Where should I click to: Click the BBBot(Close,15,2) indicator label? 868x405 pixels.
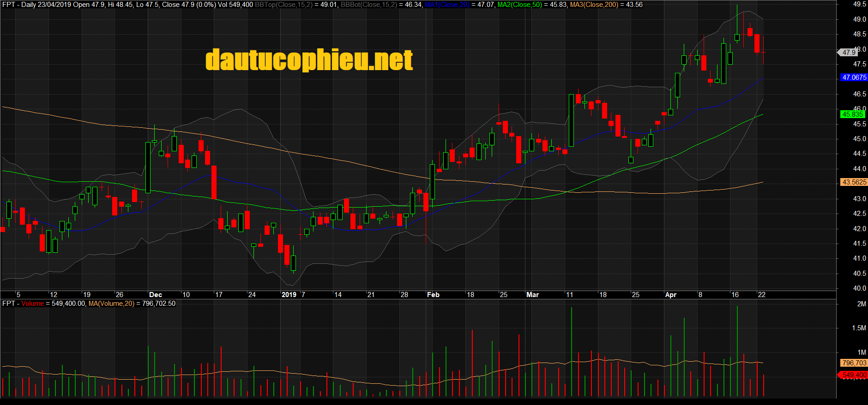369,5
